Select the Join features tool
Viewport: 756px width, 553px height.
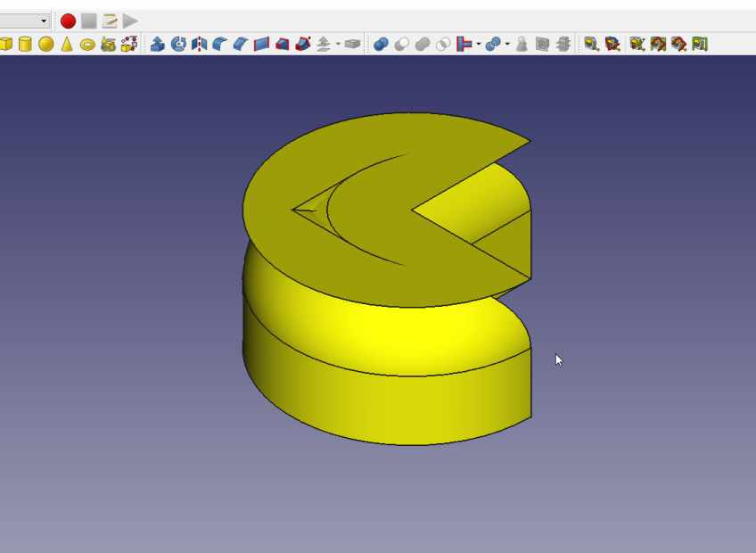tap(464, 45)
